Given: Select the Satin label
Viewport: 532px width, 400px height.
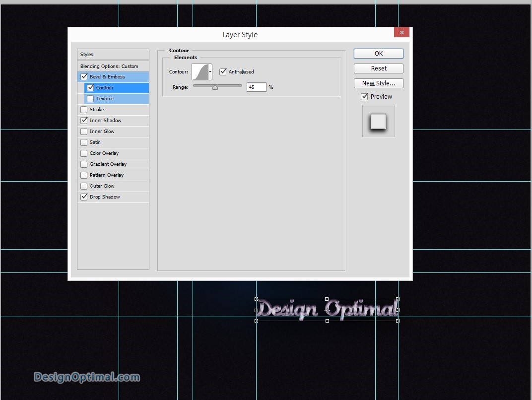Looking at the screenshot, I should point(95,142).
